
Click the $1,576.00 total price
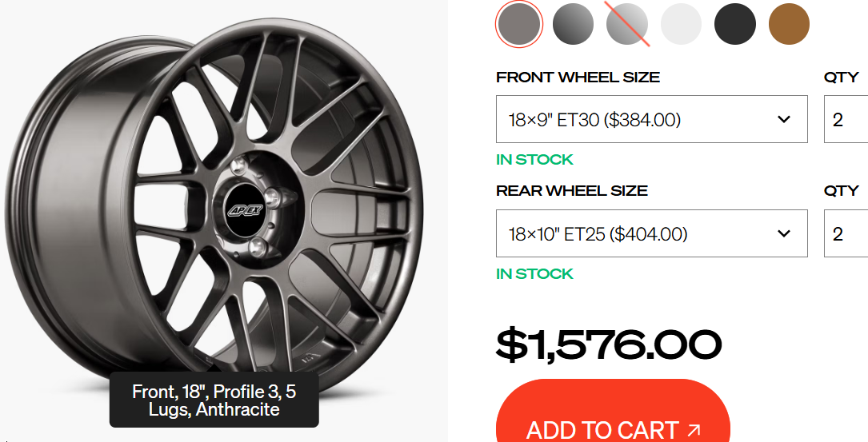tap(609, 344)
